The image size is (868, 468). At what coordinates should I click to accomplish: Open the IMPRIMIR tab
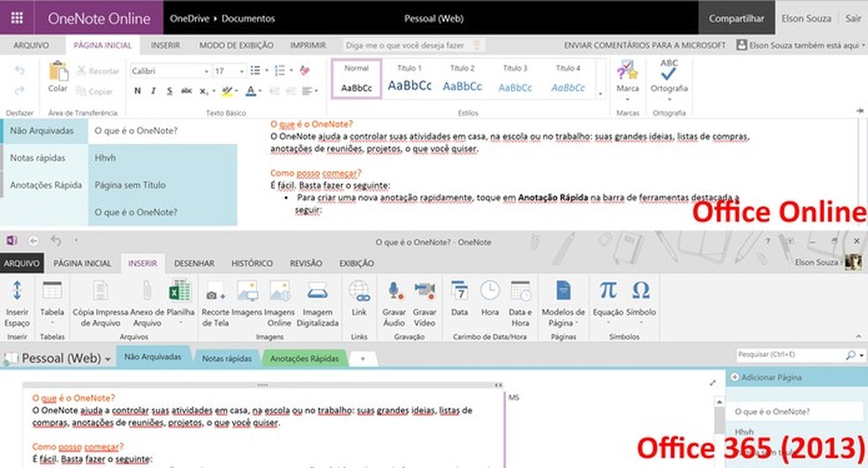click(x=309, y=45)
